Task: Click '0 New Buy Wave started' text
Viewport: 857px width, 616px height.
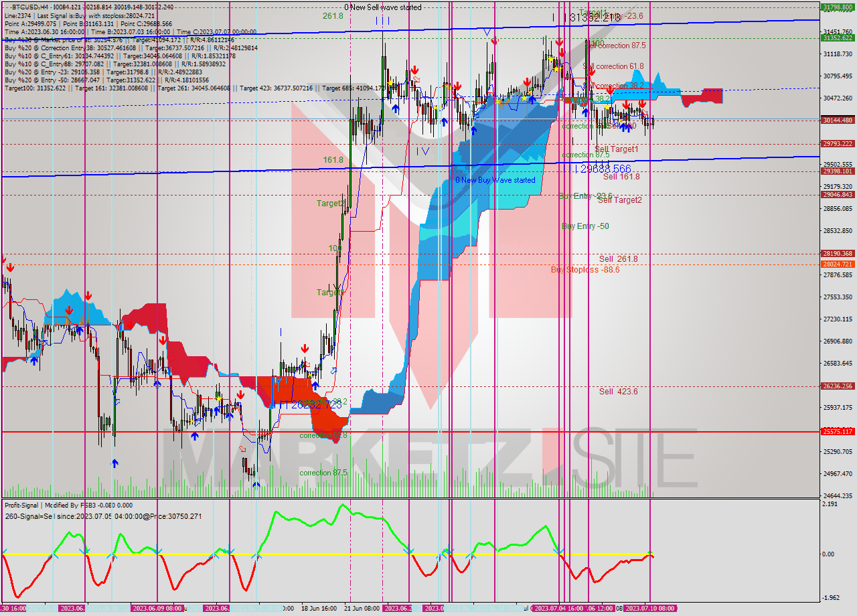Action: click(x=495, y=180)
